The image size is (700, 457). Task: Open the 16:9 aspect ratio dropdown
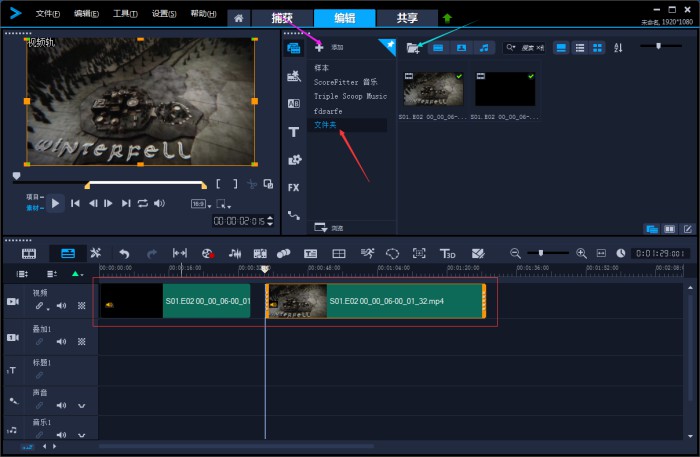point(199,203)
